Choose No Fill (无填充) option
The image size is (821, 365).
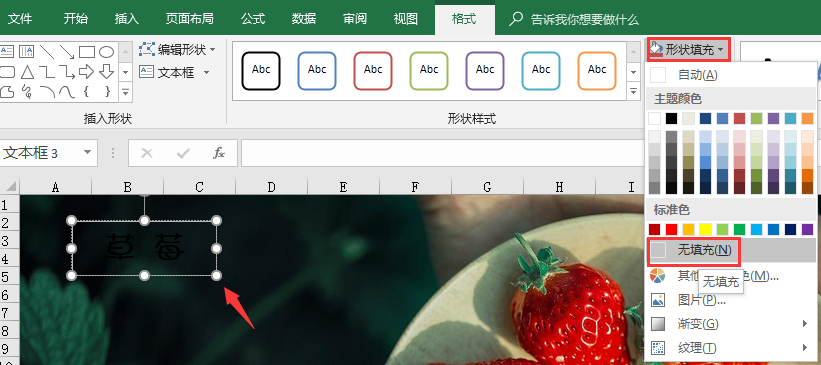click(x=731, y=251)
